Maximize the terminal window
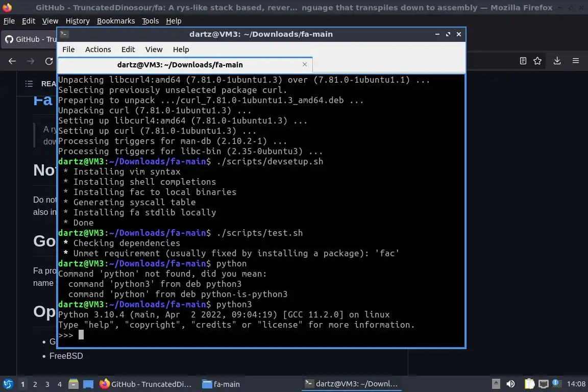Image resolution: width=588 pixels, height=392 pixels. (x=448, y=34)
